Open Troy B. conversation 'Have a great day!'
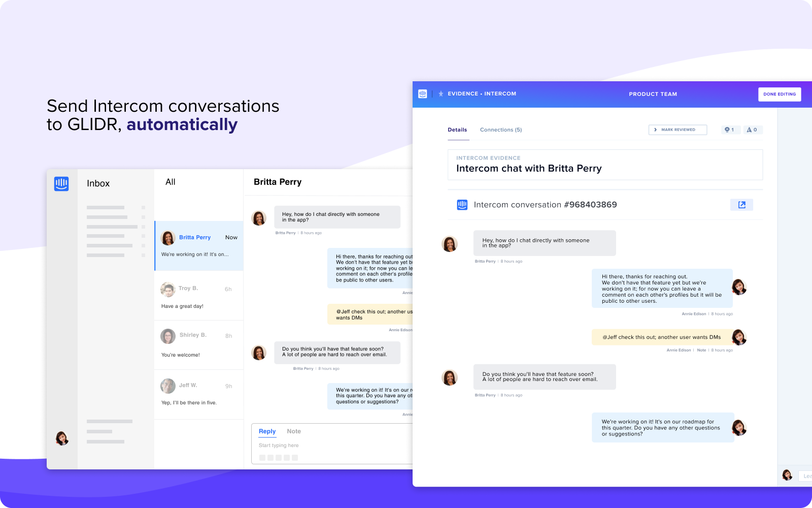Image resolution: width=812 pixels, height=508 pixels. 199,296
